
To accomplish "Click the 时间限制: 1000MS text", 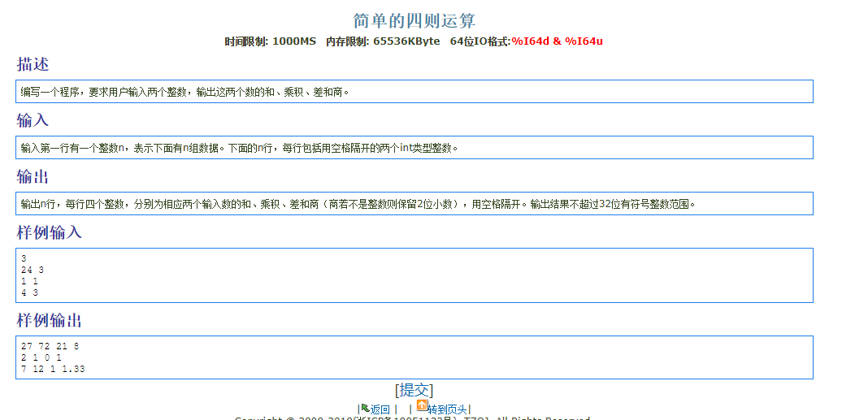I will [x=271, y=41].
